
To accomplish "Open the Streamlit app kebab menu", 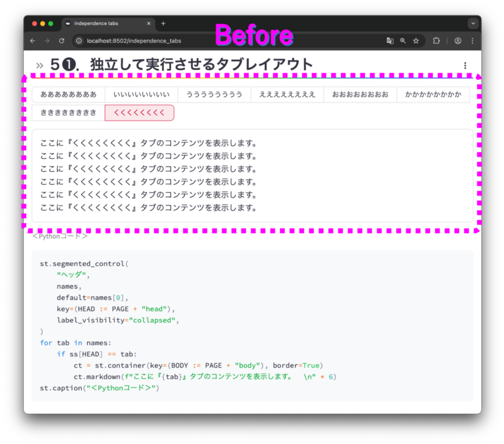I will click(x=465, y=65).
